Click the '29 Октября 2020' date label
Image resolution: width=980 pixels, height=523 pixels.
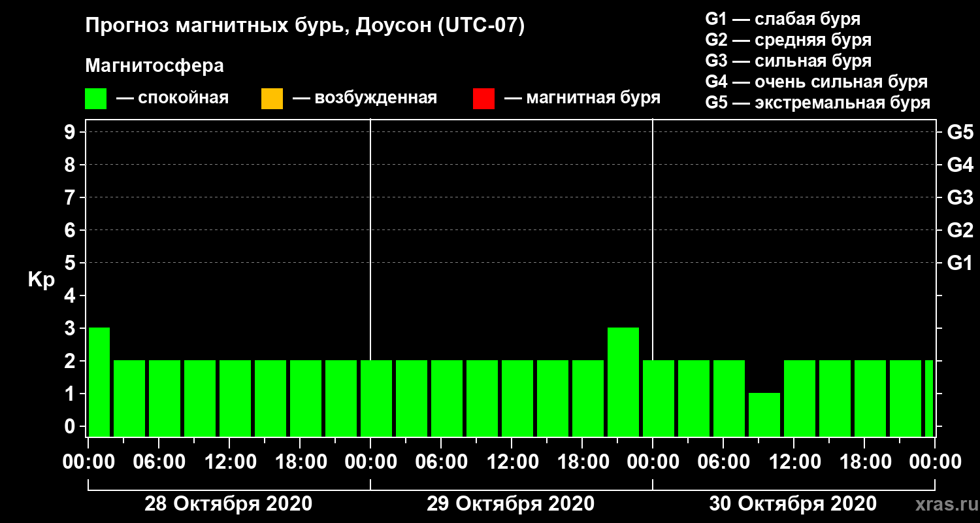(x=511, y=504)
